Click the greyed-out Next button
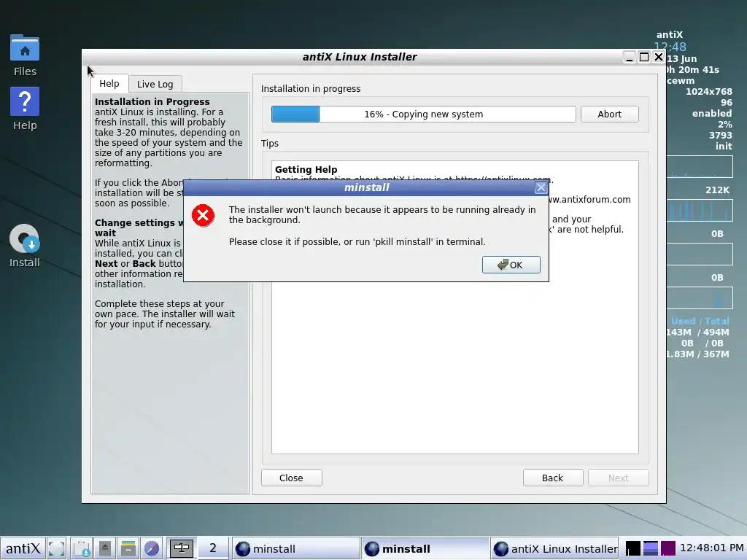747x560 pixels. click(618, 478)
